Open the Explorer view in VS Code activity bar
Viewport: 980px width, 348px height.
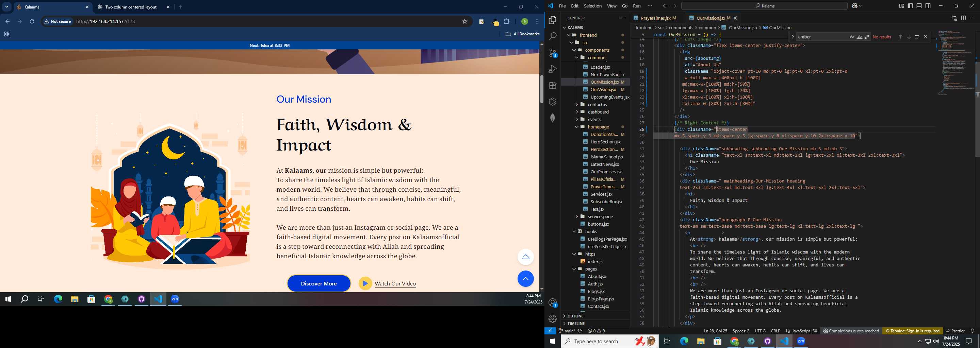pos(552,20)
